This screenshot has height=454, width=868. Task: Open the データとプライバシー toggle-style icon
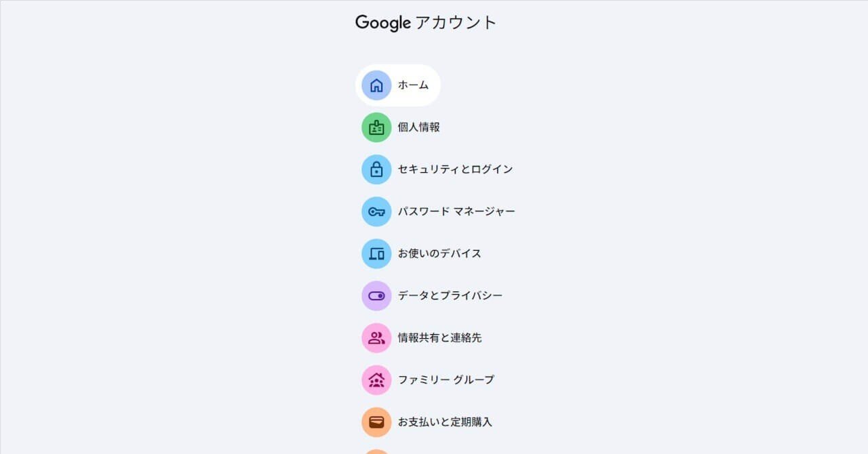[376, 295]
